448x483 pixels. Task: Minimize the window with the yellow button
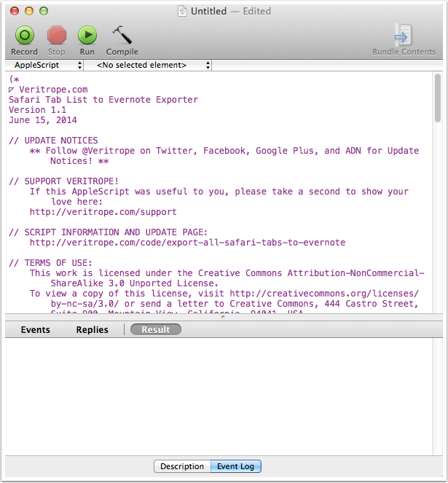click(29, 11)
